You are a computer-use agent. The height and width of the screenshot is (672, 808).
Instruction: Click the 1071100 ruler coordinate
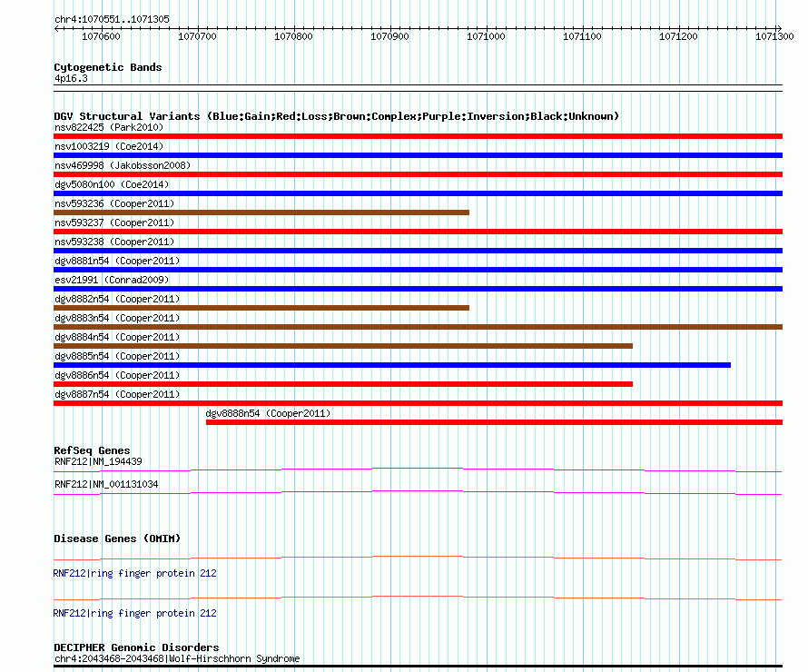click(x=582, y=36)
